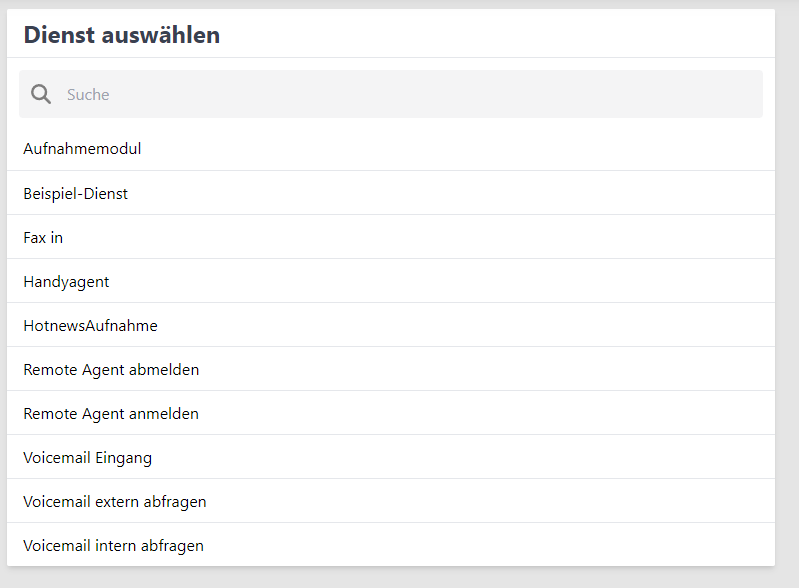
Task: Select Remote Agent abmelden
Action: click(x=111, y=369)
